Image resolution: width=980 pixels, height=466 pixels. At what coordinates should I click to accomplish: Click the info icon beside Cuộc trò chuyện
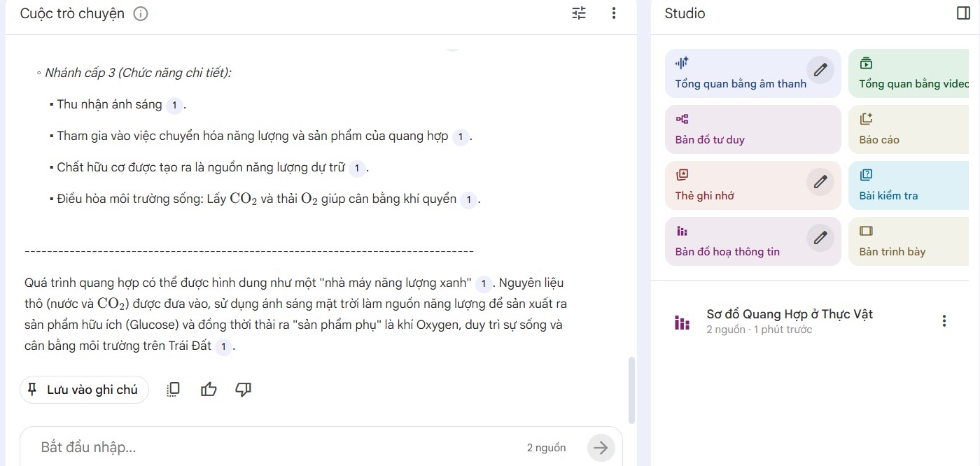point(141,14)
